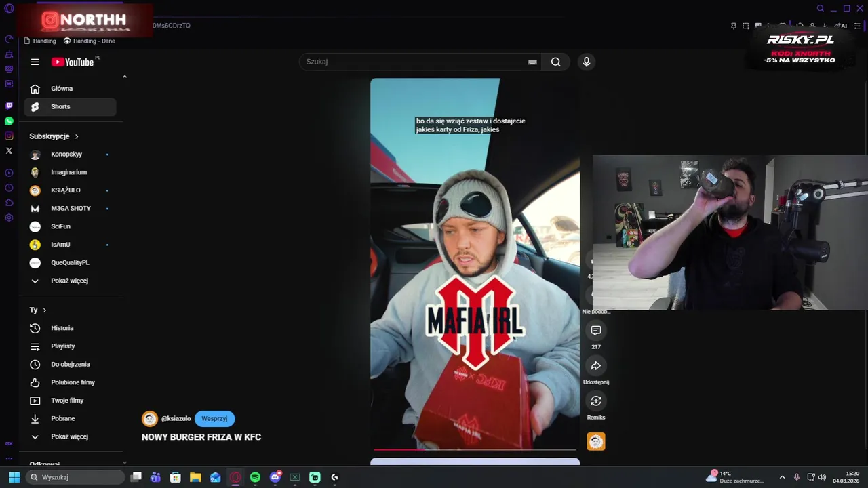Open Główna home page
Screen dimensions: 868x488
click(71, 89)
